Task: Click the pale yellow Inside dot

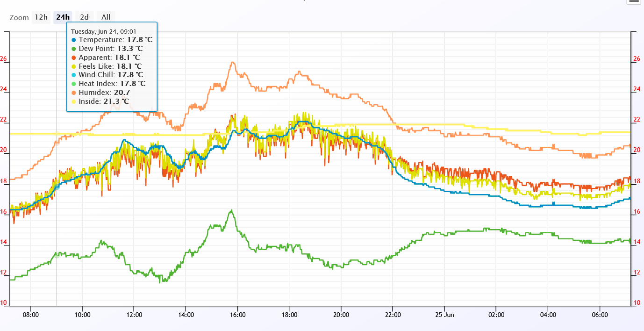Action: coord(74,101)
